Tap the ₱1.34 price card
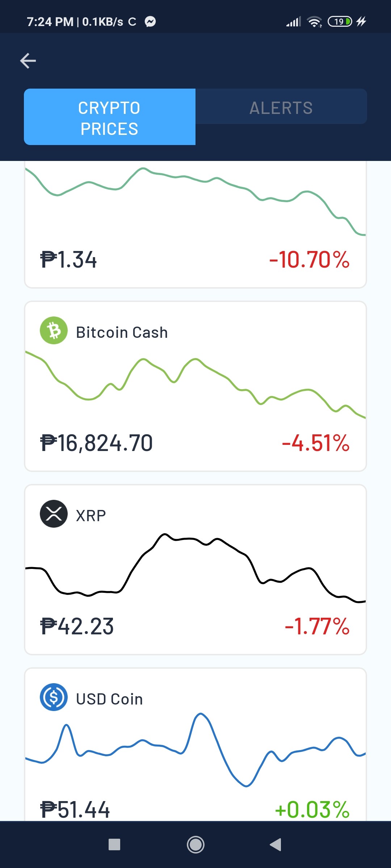391x868 pixels. click(195, 224)
